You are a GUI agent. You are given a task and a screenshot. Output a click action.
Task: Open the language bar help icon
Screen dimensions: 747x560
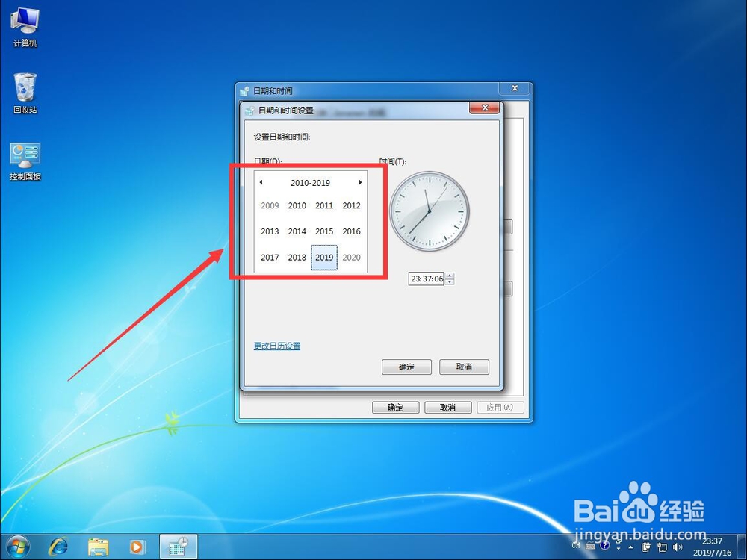pyautogui.click(x=605, y=545)
